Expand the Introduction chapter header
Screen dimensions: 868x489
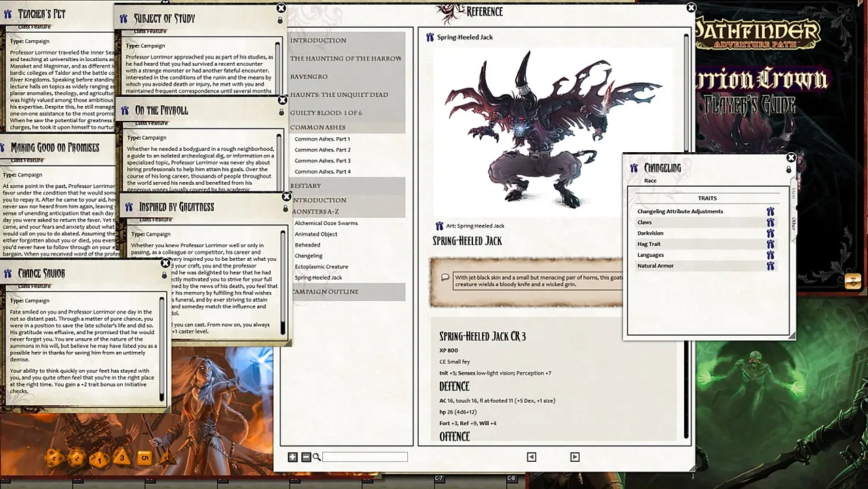click(347, 41)
